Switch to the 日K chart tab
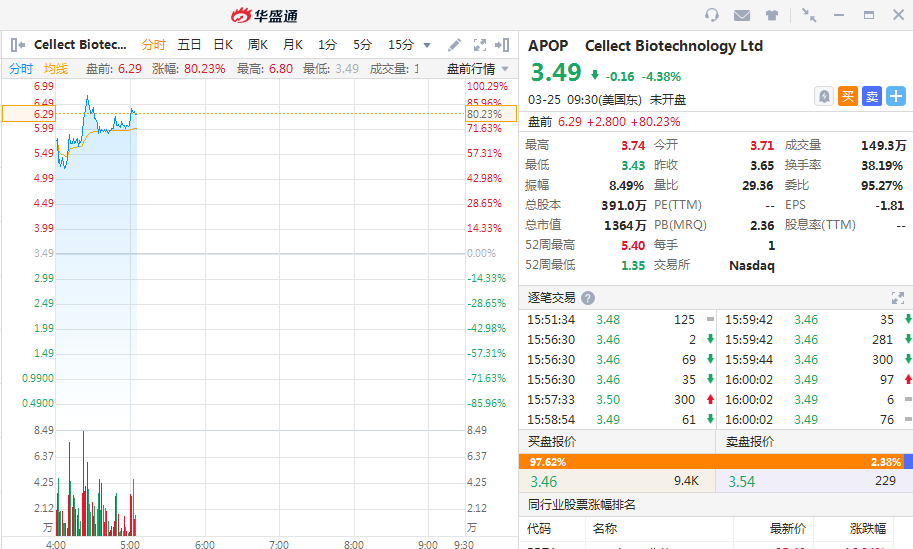Screen dimensions: 913x549 (223, 45)
